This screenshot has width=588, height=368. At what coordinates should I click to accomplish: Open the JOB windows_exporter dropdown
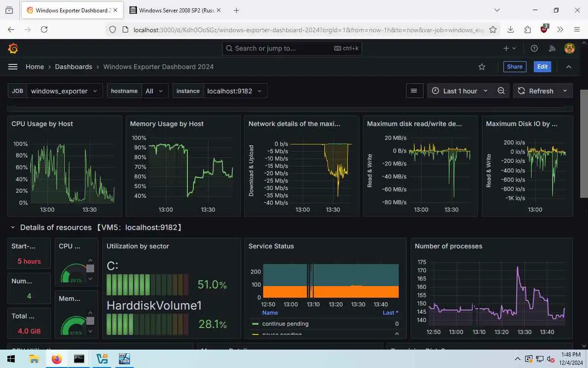pyautogui.click(x=64, y=91)
